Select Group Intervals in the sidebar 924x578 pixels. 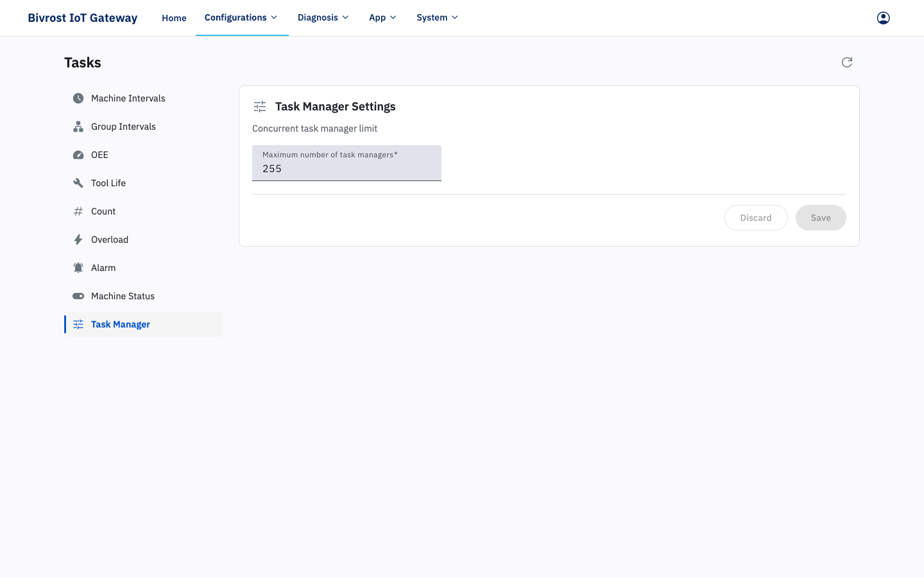[x=144, y=127]
